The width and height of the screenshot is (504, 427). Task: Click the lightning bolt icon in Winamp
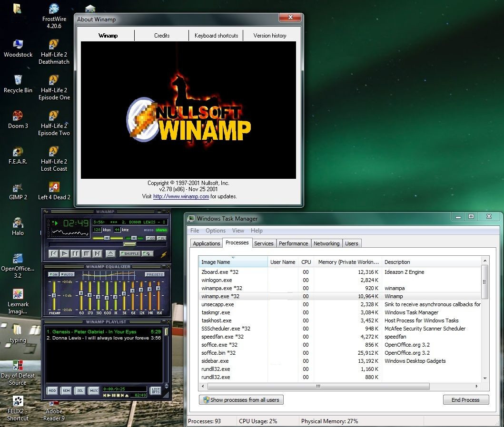tap(164, 254)
